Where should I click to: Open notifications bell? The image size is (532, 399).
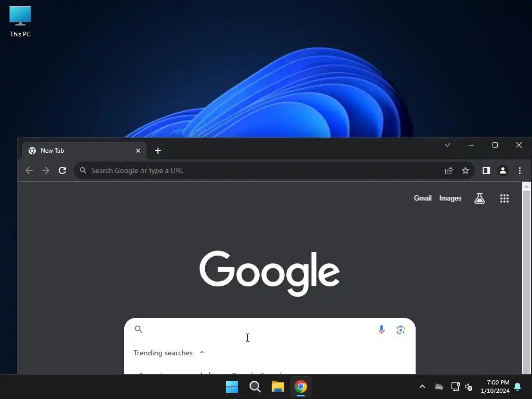click(517, 387)
